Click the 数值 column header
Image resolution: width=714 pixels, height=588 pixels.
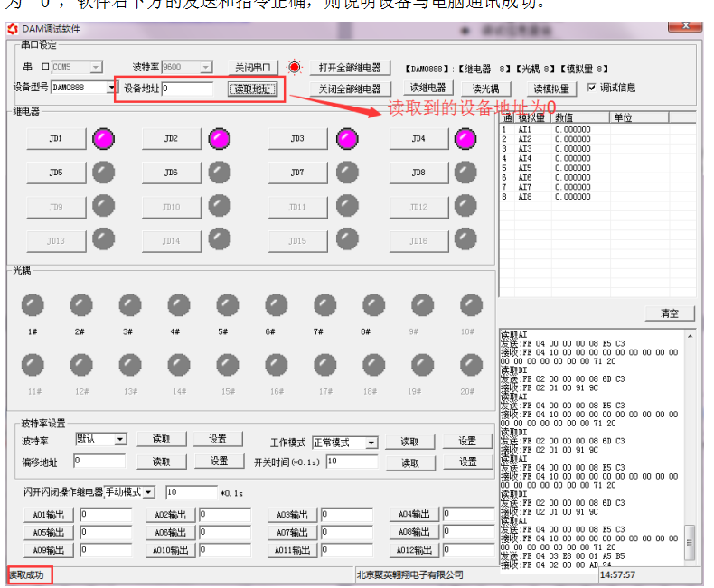coord(580,117)
